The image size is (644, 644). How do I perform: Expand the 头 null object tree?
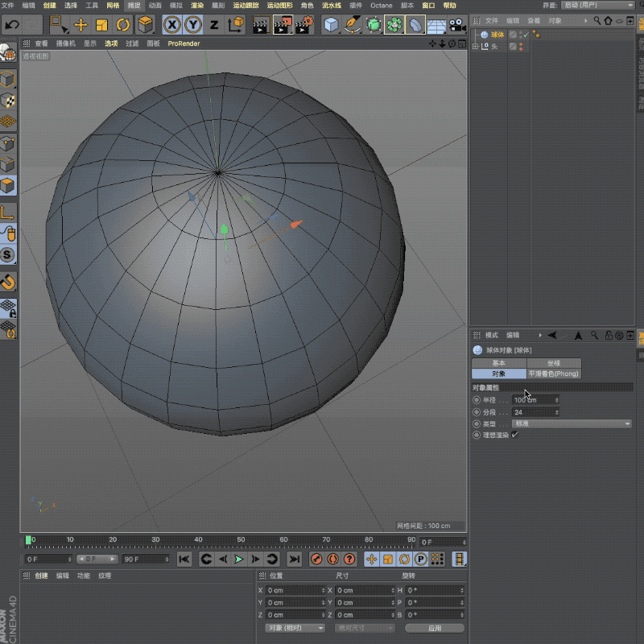(x=476, y=47)
